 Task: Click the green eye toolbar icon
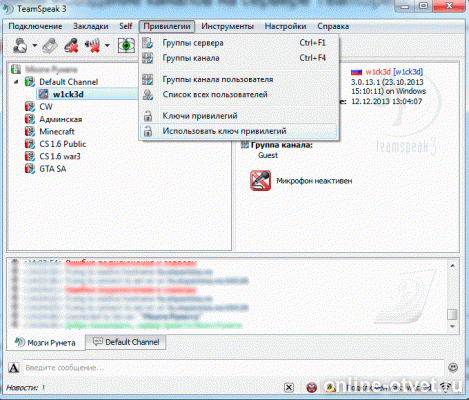(x=126, y=45)
